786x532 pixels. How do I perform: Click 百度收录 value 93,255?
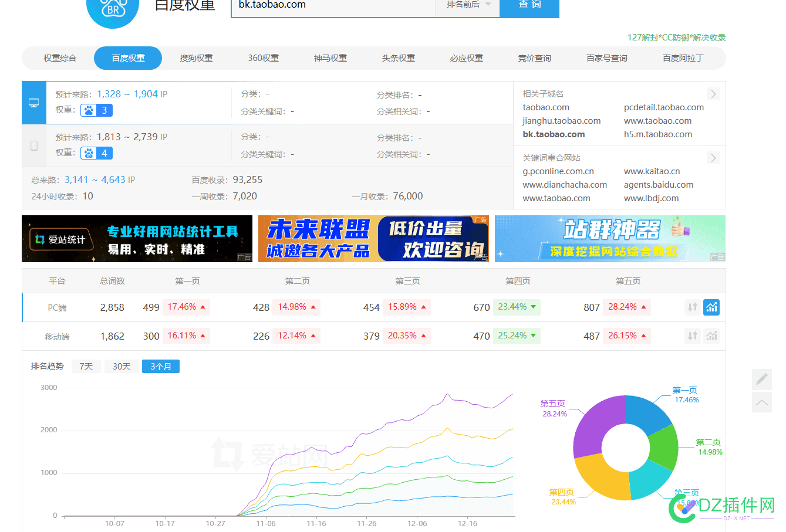coord(248,179)
